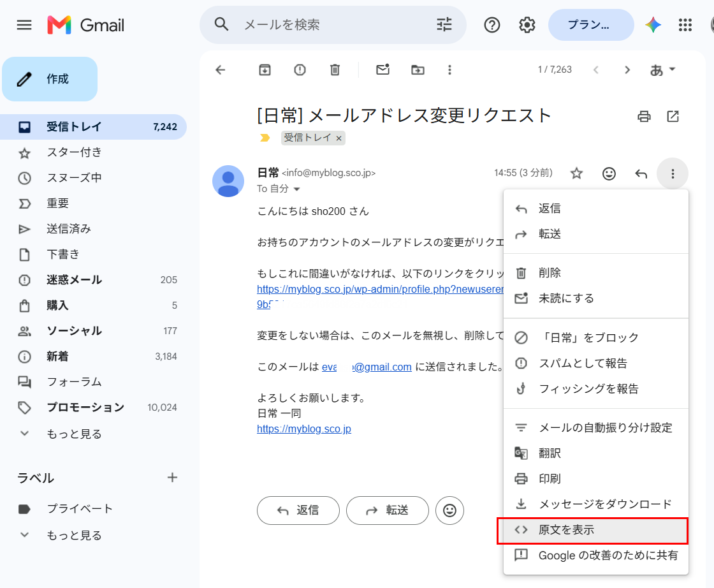Open 下書き folder
Viewport: 714px width, 588px height.
pos(93,254)
